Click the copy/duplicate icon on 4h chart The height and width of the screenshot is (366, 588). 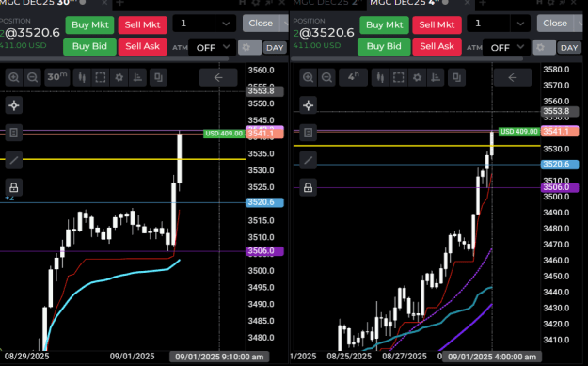pyautogui.click(x=456, y=78)
